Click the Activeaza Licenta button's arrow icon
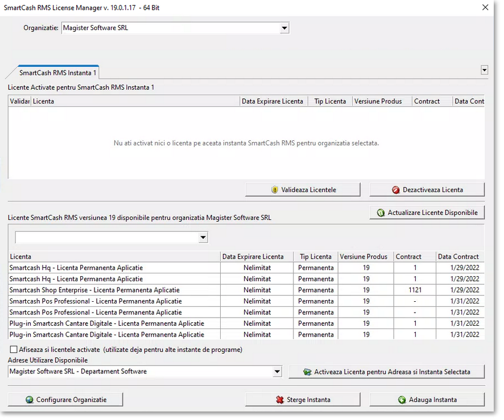Image resolution: width=504 pixels, height=420 pixels. (x=307, y=372)
